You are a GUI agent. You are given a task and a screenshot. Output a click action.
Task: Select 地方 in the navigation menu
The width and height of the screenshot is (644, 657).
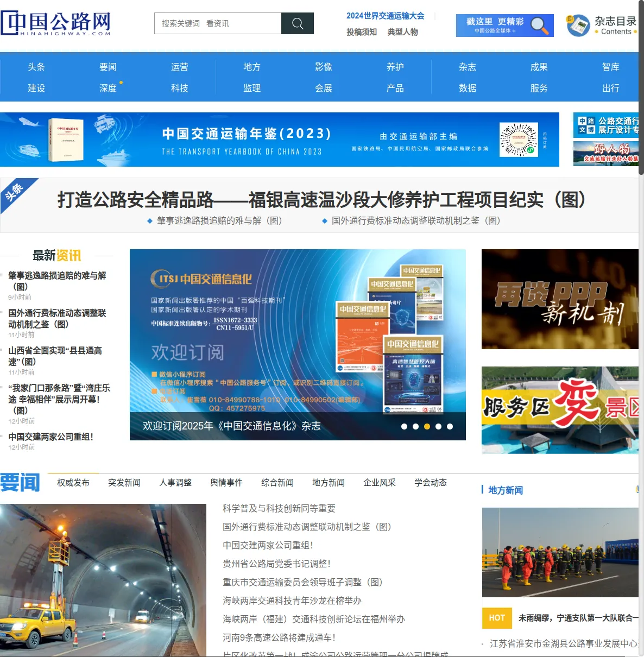252,67
